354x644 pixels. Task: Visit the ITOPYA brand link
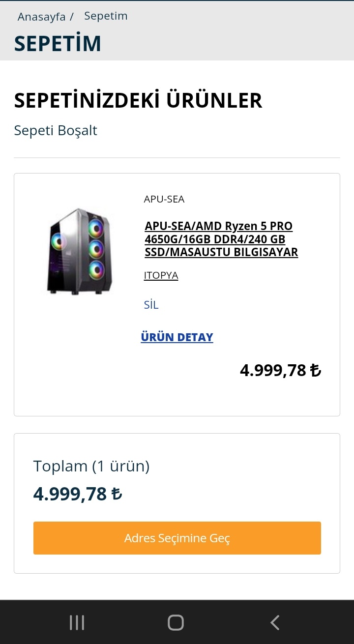(x=161, y=275)
